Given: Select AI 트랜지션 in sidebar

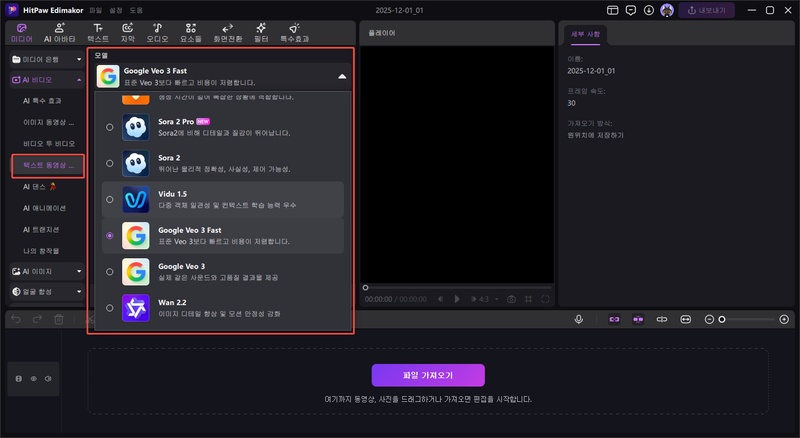Looking at the screenshot, I should (x=41, y=230).
